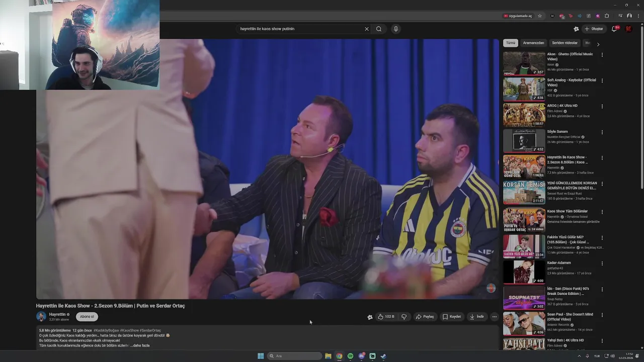Open File Explorer from the taskbar

[328, 356]
